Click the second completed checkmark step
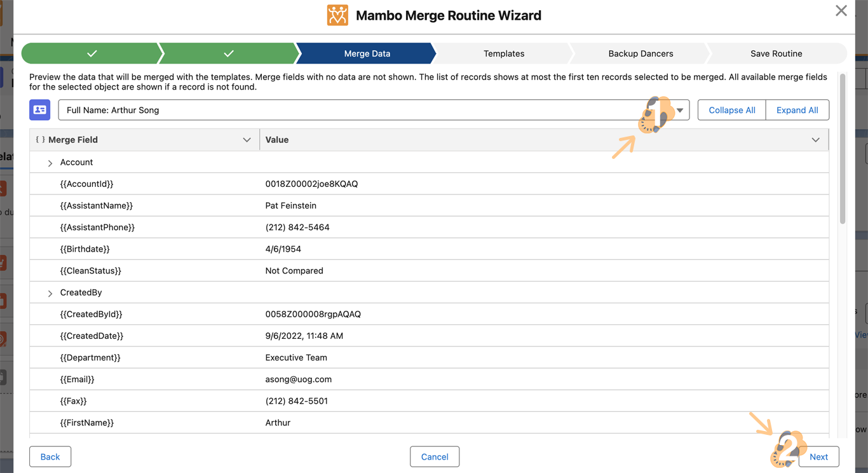 point(229,53)
